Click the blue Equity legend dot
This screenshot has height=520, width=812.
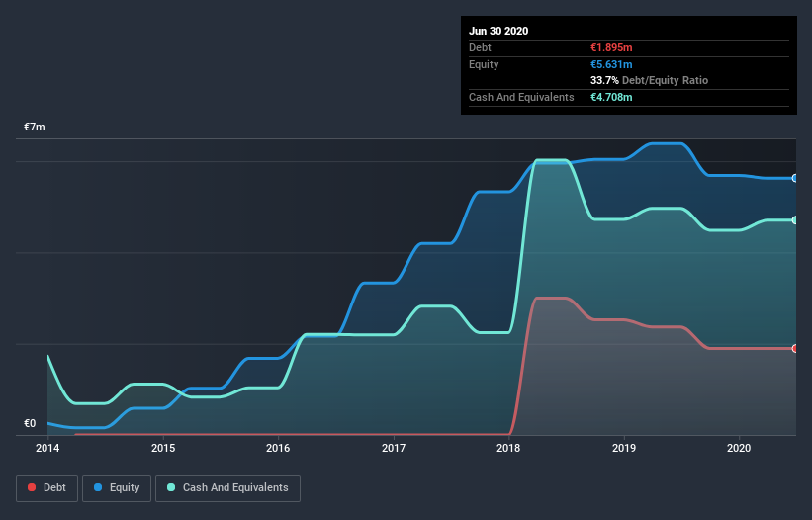pos(98,487)
